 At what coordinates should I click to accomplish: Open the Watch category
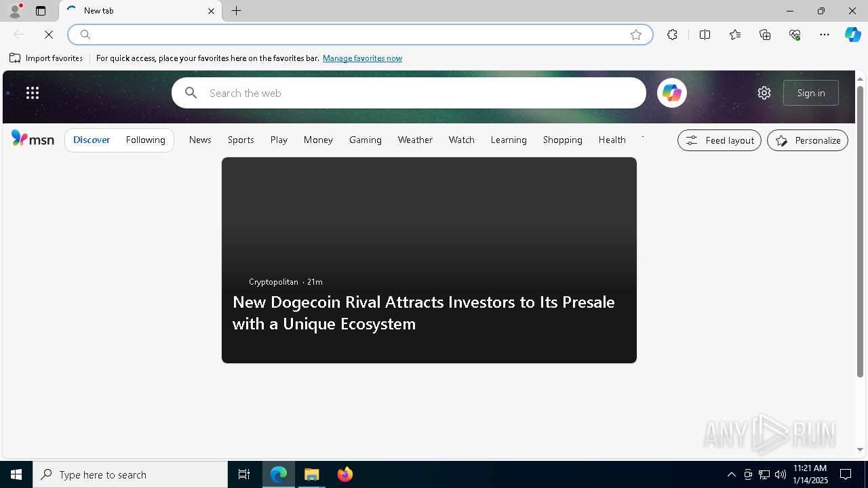pyautogui.click(x=462, y=140)
